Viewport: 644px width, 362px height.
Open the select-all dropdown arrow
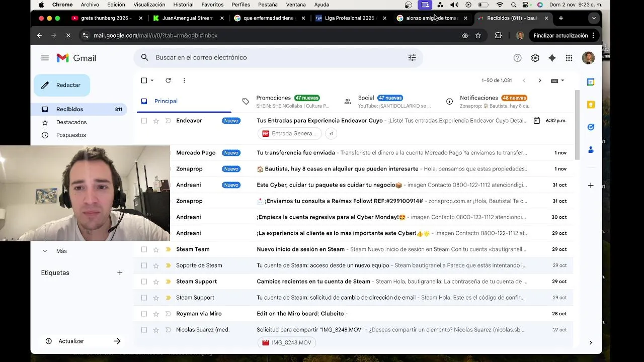tap(152, 80)
